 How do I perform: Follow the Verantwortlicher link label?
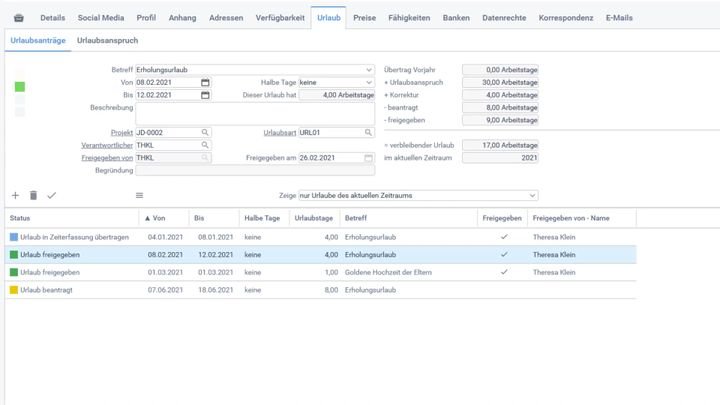click(107, 144)
